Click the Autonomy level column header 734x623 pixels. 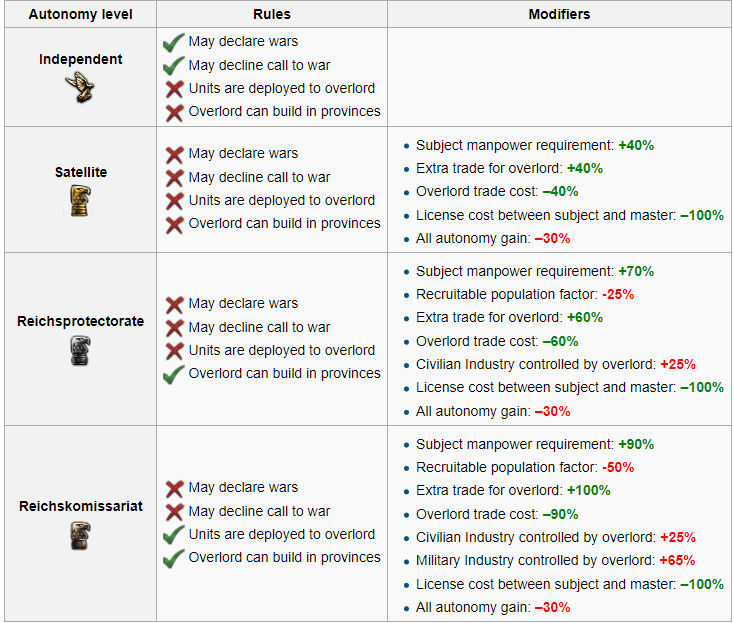pyautogui.click(x=79, y=15)
